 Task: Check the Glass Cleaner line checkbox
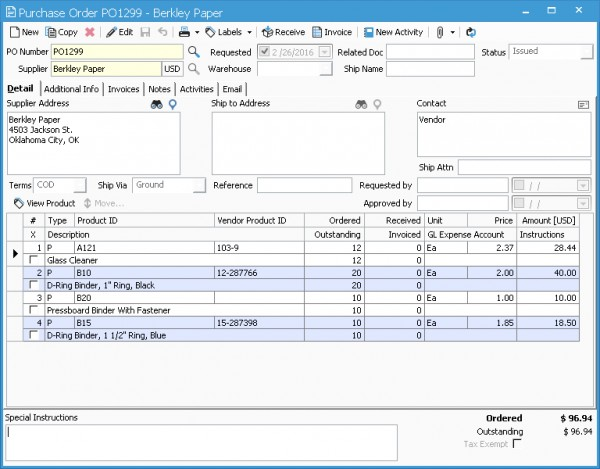(33, 260)
